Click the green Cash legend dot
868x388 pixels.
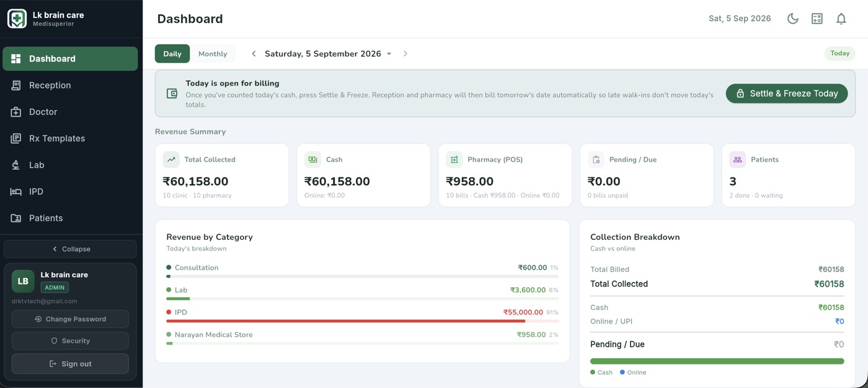(593, 373)
